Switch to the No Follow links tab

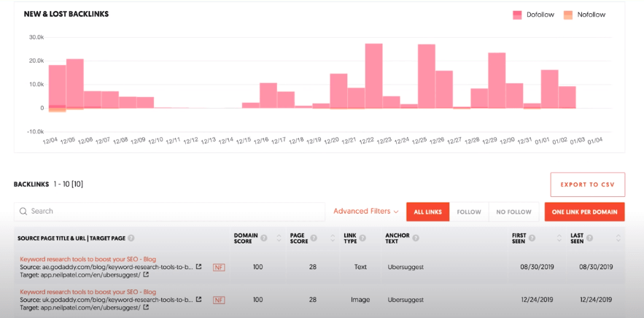(x=513, y=212)
